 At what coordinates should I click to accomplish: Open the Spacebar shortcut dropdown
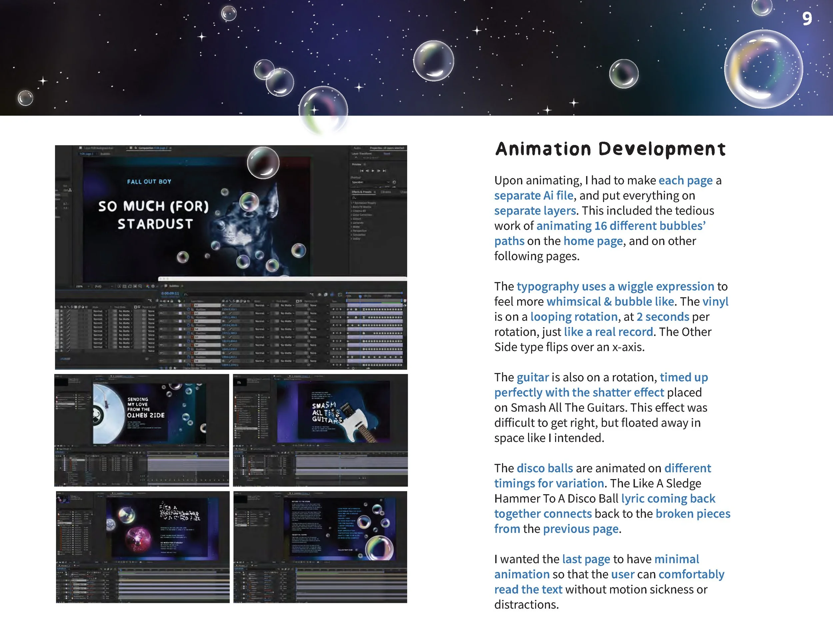click(388, 182)
